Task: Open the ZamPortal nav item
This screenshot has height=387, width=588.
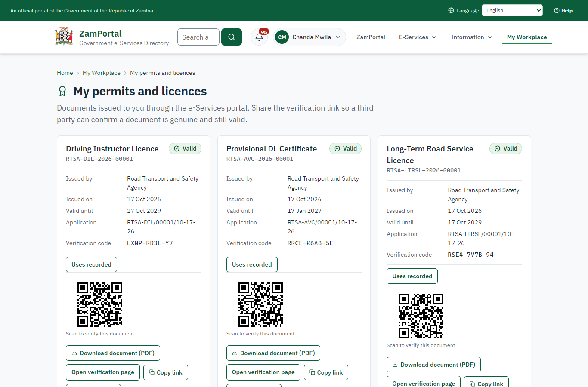Action: pos(371,37)
